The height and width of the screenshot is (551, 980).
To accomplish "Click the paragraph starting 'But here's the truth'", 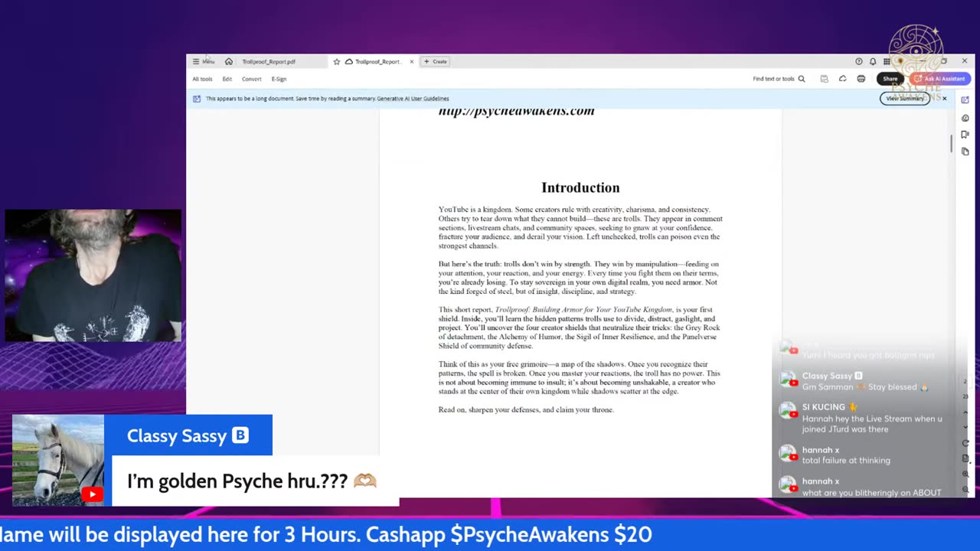I will click(x=579, y=277).
